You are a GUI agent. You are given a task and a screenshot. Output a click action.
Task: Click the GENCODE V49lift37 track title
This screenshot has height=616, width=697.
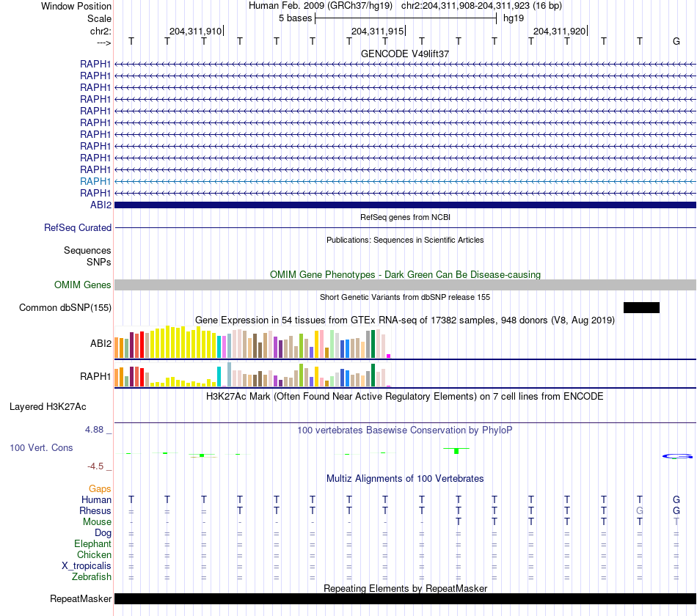[x=405, y=54]
